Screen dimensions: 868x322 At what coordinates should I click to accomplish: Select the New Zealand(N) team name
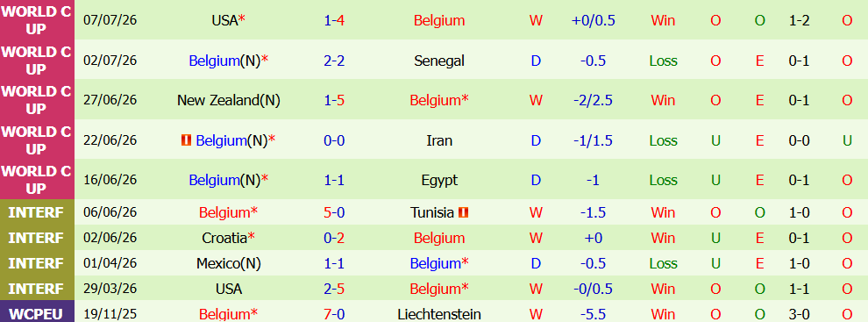(229, 100)
